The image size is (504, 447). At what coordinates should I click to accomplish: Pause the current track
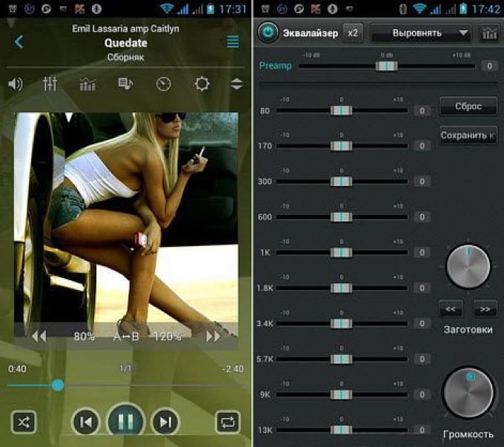pyautogui.click(x=125, y=422)
